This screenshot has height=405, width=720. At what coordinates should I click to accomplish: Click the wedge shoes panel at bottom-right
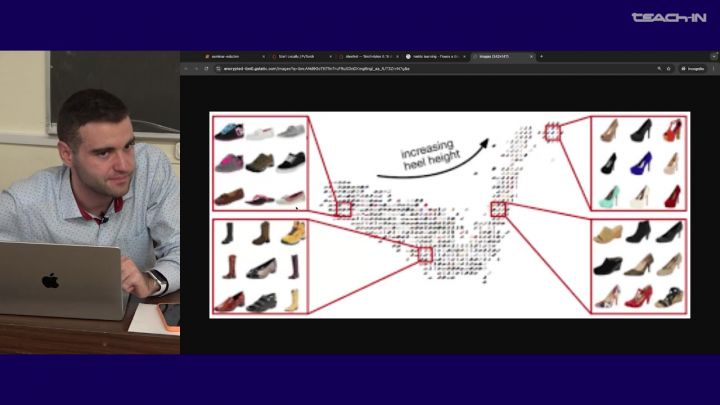pos(639,266)
